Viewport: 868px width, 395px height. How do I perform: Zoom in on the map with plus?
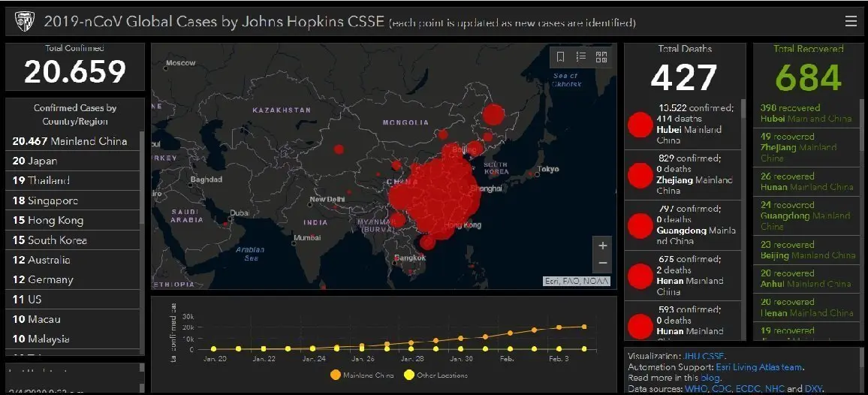[603, 246]
